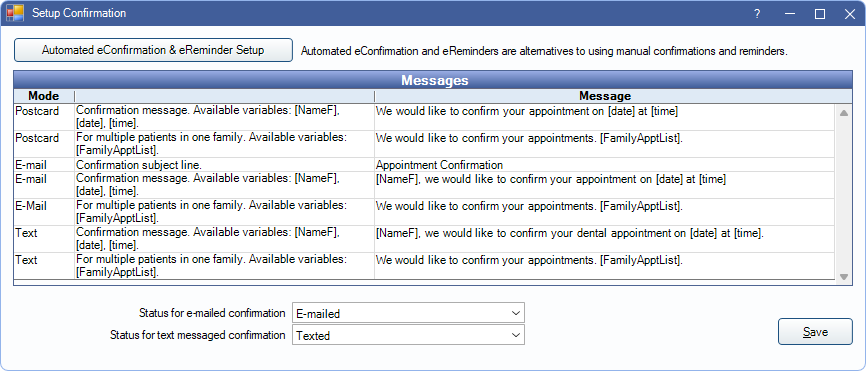Maximize the Setup Confirmation window
866x371 pixels.
820,14
